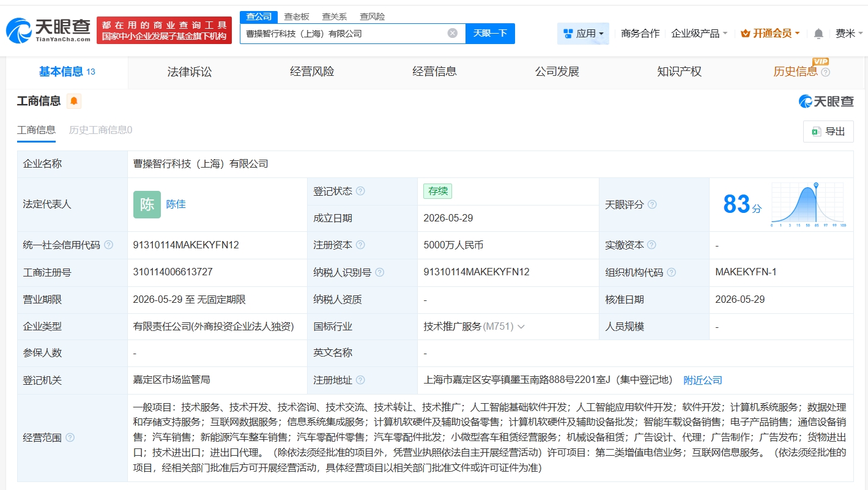Screen dimensions: 868x490
Task: Click the 导出 export button
Action: click(828, 132)
